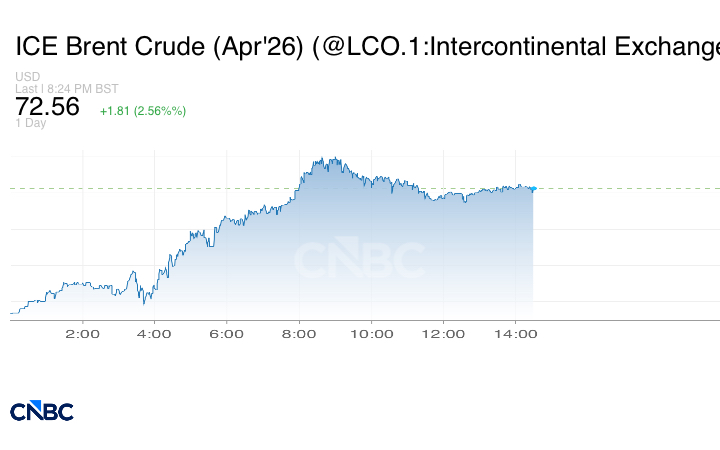Click the price dip just before 4:00
Screen dimensions: 720x450
point(144,302)
